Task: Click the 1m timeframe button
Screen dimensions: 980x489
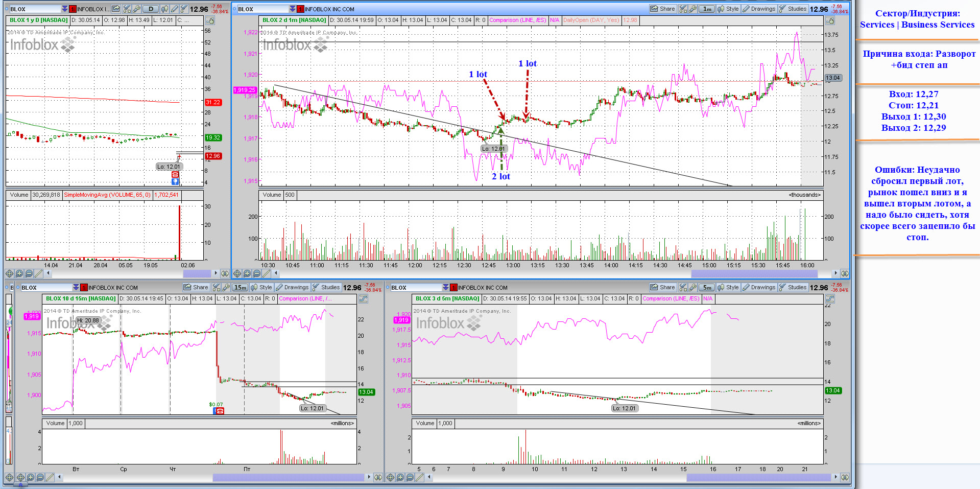Action: [707, 9]
